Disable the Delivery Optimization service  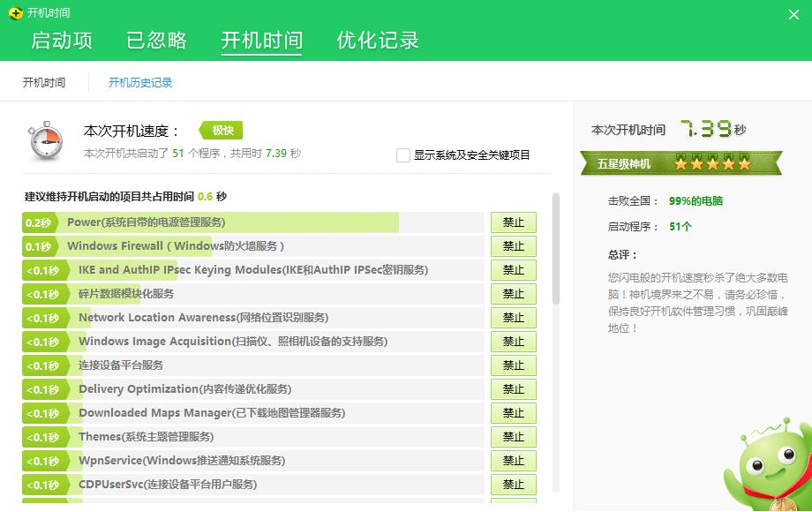click(x=513, y=389)
